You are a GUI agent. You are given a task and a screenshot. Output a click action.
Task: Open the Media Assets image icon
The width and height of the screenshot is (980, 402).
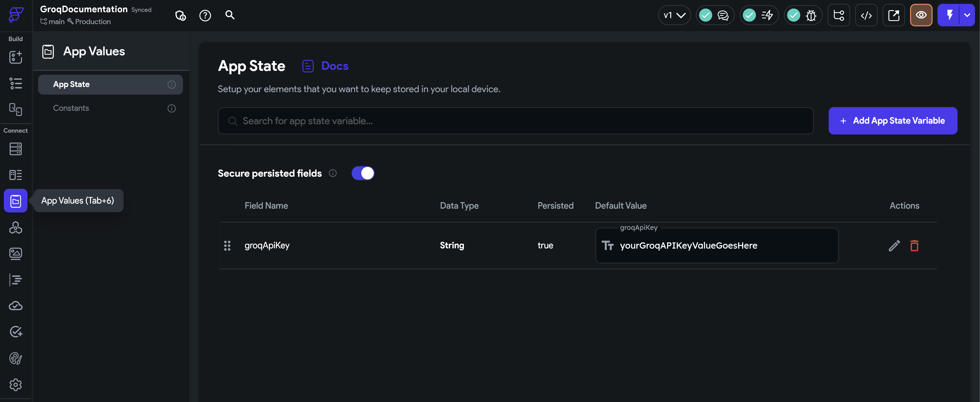coord(16,253)
